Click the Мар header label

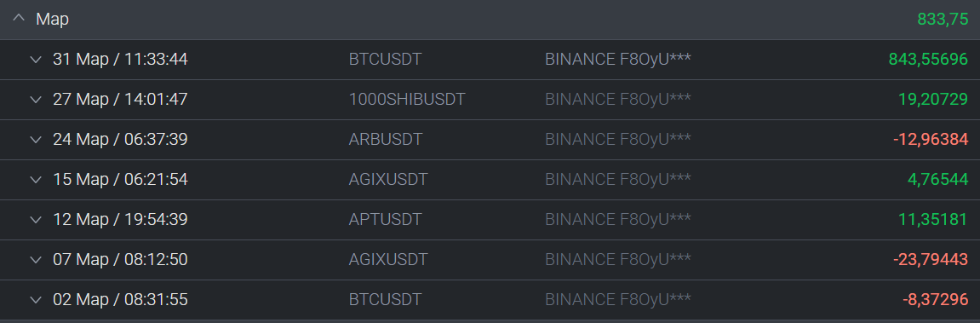click(x=53, y=20)
